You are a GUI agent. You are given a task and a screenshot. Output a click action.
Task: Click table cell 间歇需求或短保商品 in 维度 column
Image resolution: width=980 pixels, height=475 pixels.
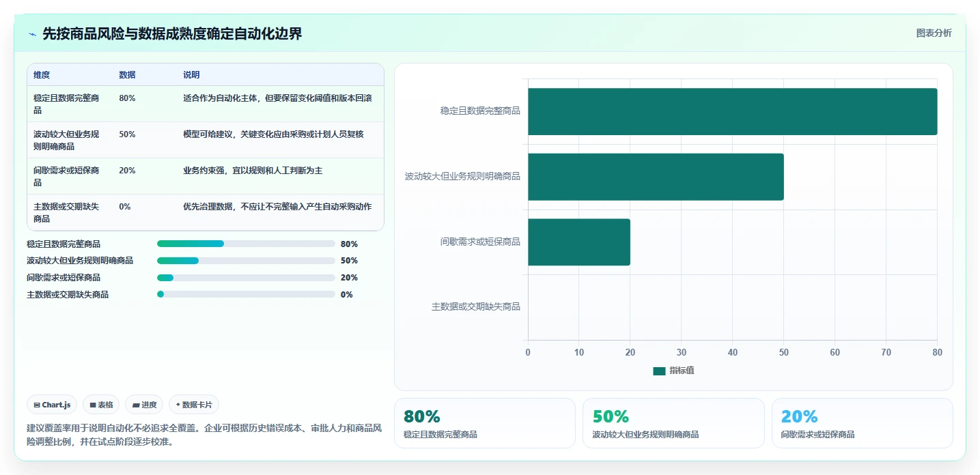[69, 176]
